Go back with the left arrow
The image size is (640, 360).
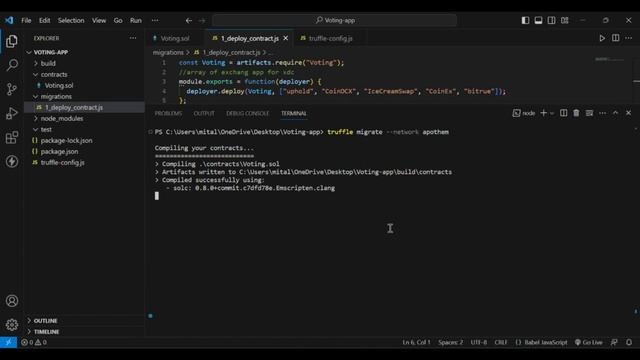pyautogui.click(x=189, y=20)
